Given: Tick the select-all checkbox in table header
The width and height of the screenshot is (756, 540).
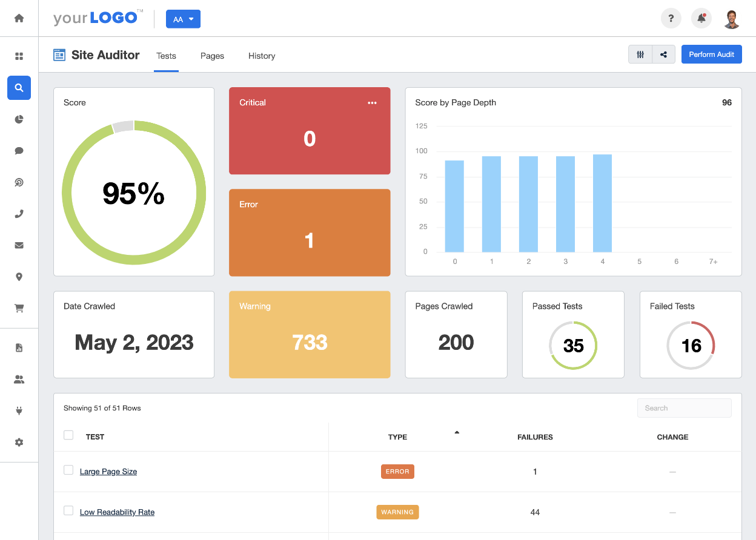Looking at the screenshot, I should pyautogui.click(x=68, y=435).
